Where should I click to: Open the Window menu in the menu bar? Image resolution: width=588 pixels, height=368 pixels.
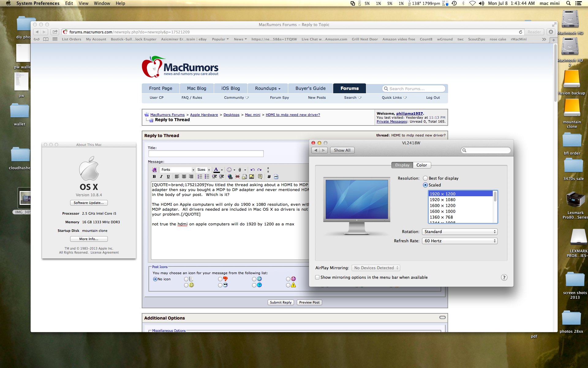102,3
